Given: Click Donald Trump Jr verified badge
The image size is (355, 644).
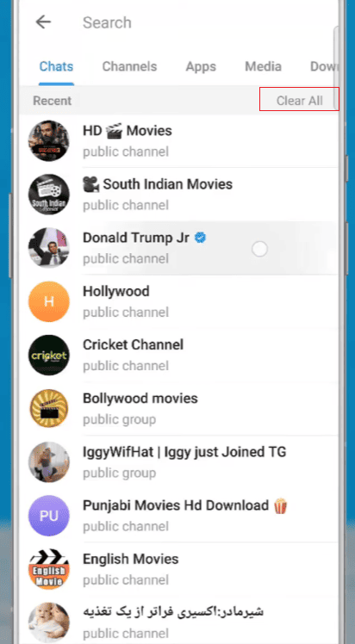Looking at the screenshot, I should click(x=201, y=238).
